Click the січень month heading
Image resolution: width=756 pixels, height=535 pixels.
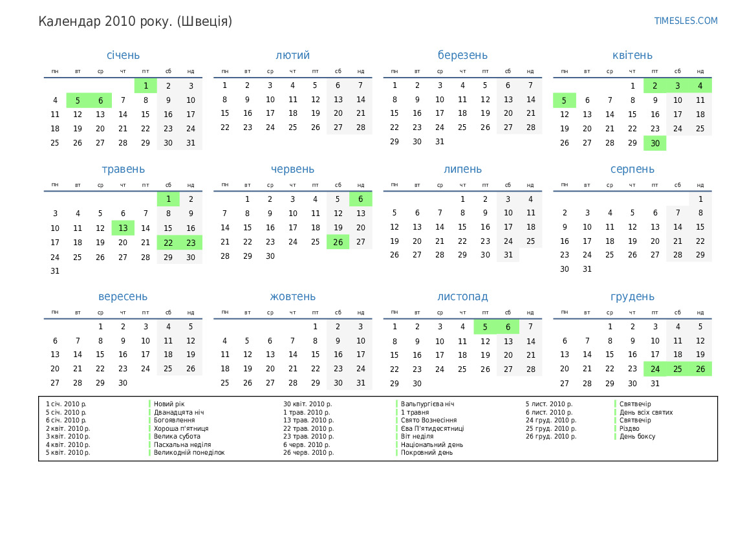(x=123, y=56)
